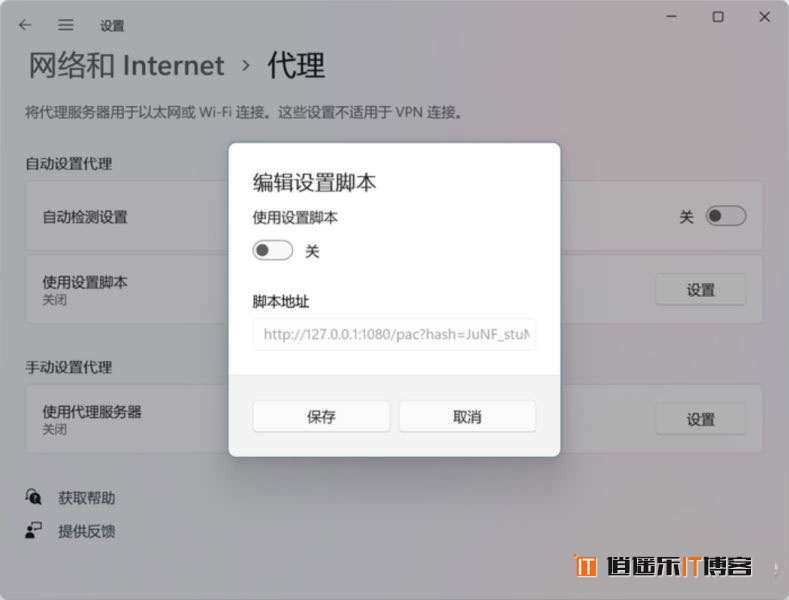Toggle the 自动检测设置 switch
The image size is (789, 600).
[726, 216]
